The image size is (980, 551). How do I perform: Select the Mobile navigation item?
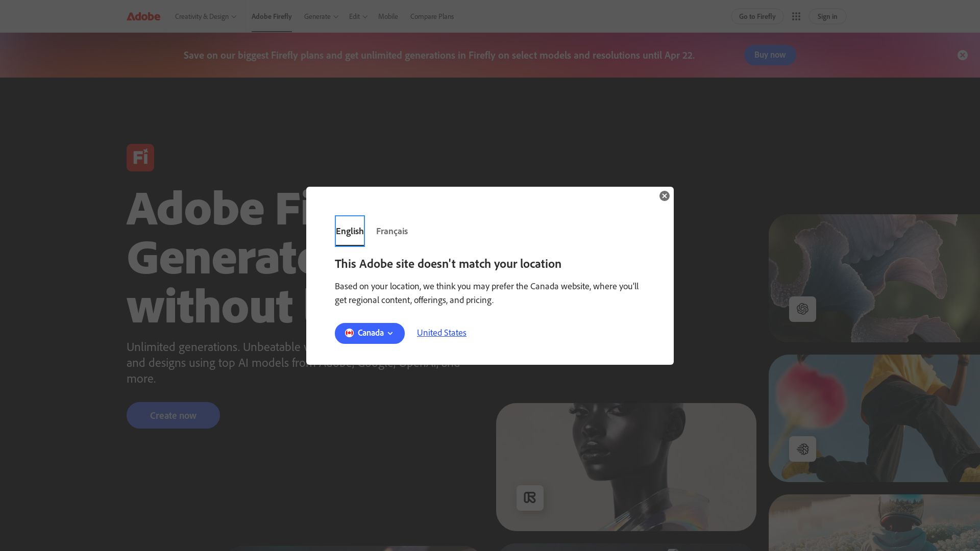(388, 16)
